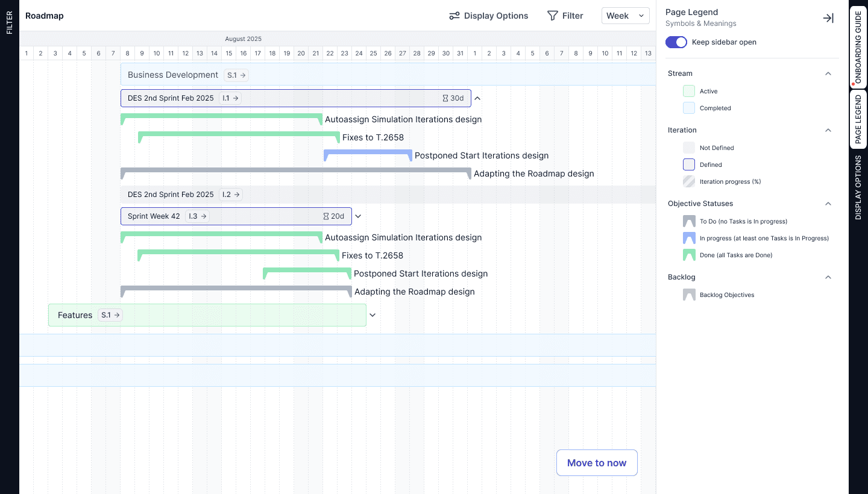
Task: Click the S.1 arrow on Features bar
Action: 117,314
